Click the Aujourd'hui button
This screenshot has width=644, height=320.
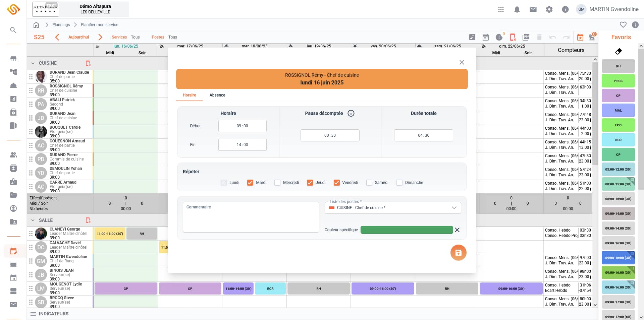pos(78,37)
